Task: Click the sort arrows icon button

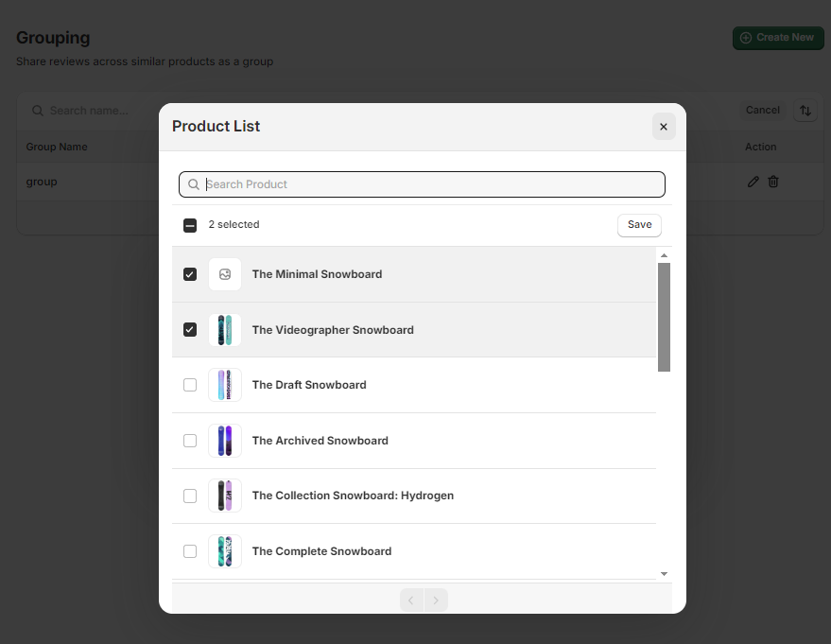Action: (x=805, y=111)
